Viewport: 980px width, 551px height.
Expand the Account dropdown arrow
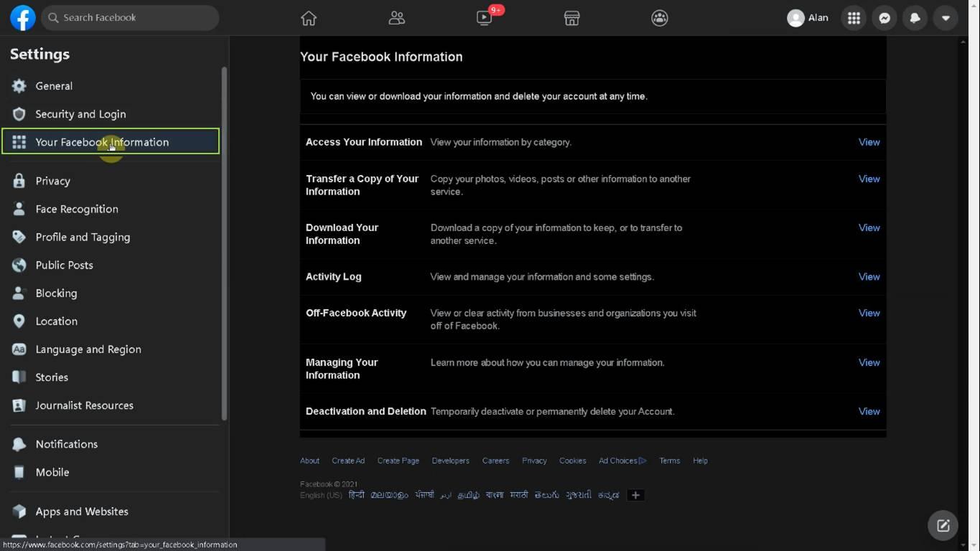click(946, 18)
